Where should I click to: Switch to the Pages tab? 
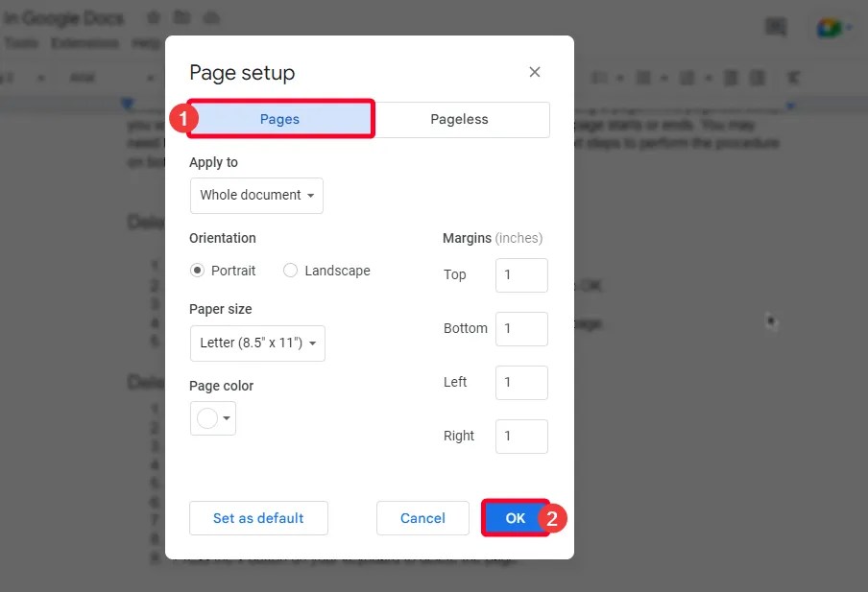(x=280, y=119)
